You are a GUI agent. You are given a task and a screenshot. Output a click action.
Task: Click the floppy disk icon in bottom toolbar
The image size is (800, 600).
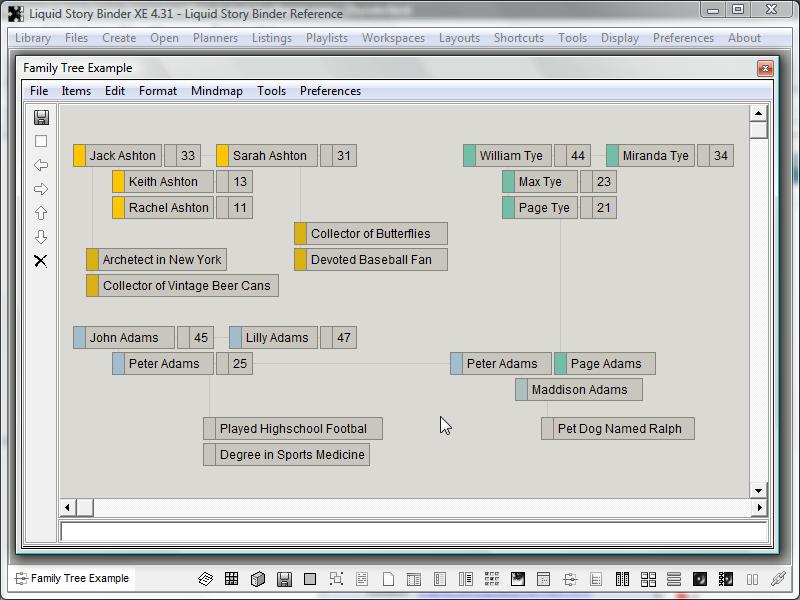(284, 579)
